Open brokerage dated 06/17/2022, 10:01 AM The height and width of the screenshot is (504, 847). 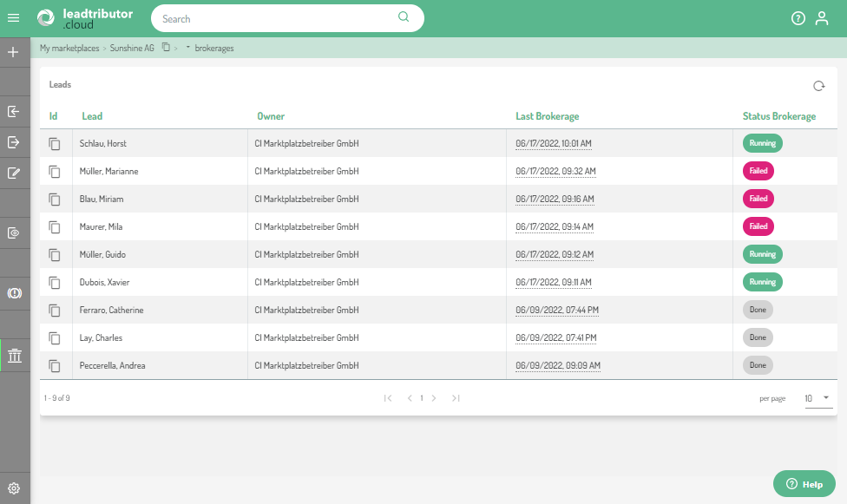553,143
